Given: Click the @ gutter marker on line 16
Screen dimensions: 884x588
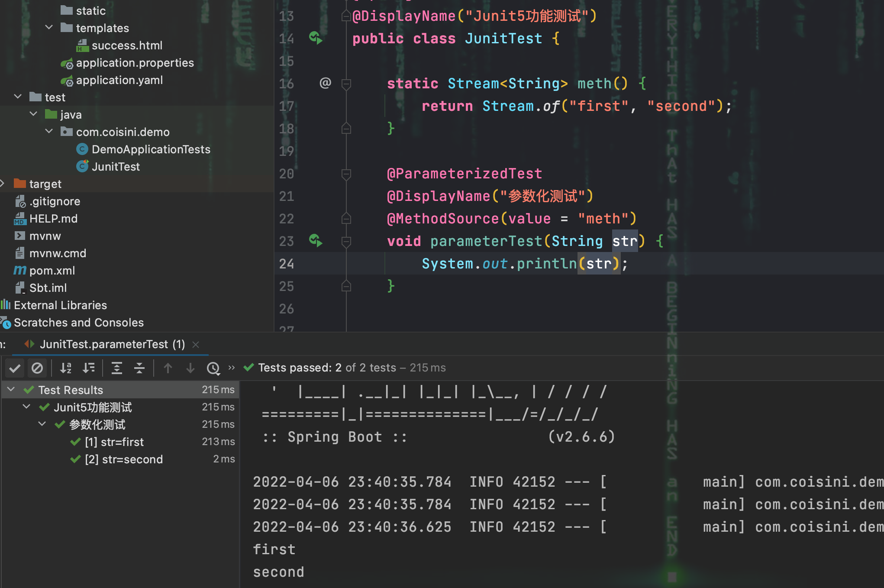Looking at the screenshot, I should [x=325, y=83].
